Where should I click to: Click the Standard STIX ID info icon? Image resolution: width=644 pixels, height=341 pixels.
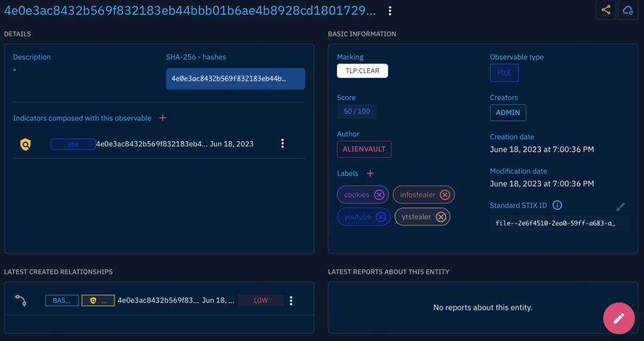click(x=557, y=205)
